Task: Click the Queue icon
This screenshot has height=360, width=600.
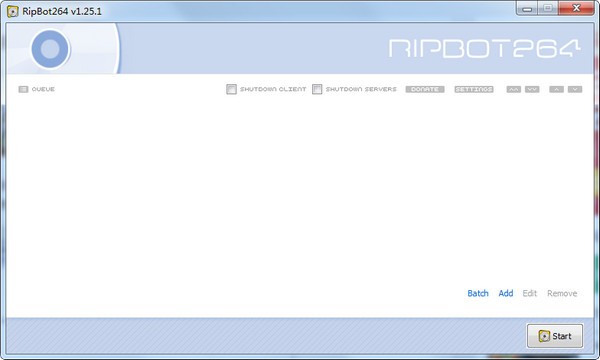Action: point(23,89)
